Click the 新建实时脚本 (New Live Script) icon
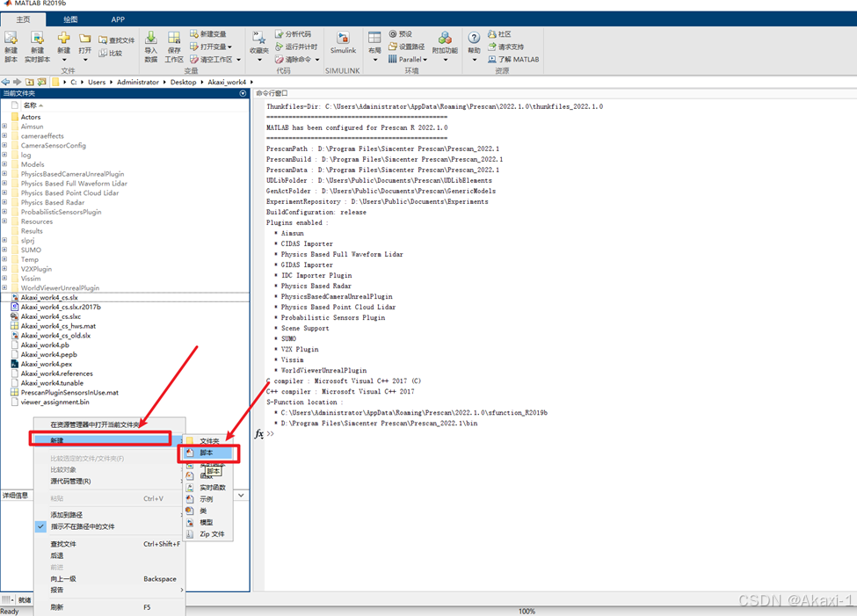 37,39
